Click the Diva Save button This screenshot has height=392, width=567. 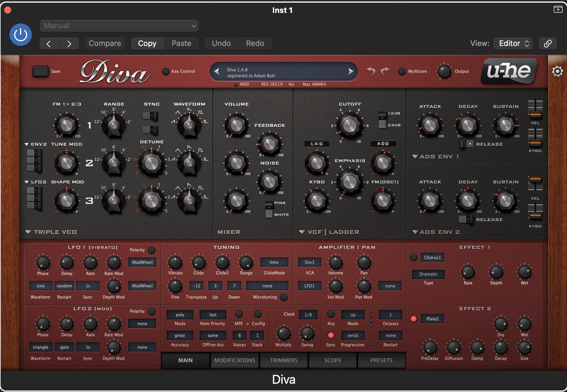click(40, 71)
